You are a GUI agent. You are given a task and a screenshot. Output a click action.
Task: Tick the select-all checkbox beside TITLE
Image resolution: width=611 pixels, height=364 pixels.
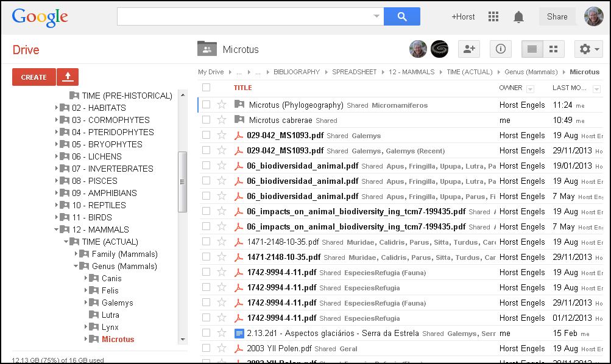pos(206,87)
